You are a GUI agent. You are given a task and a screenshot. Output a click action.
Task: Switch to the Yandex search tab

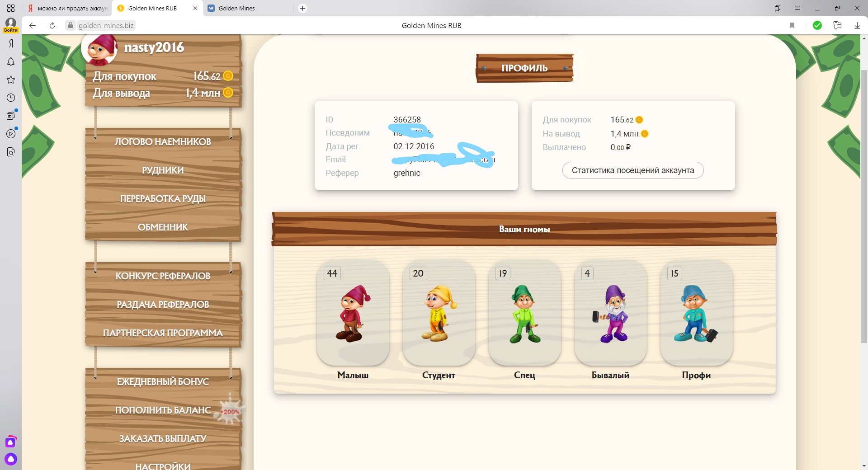click(67, 8)
